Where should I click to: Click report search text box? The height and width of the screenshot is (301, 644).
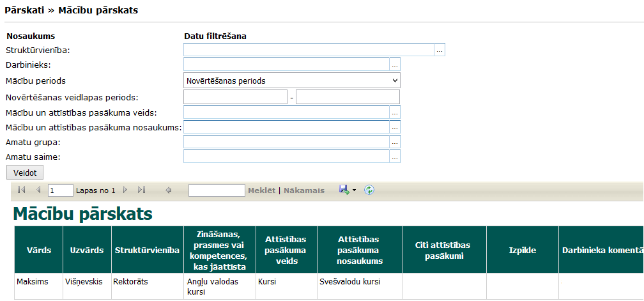pos(217,190)
